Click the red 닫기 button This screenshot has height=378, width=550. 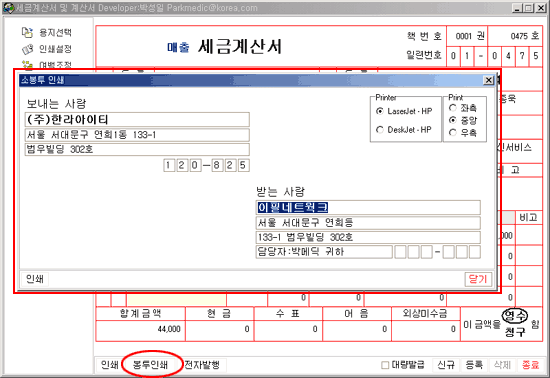[478, 279]
